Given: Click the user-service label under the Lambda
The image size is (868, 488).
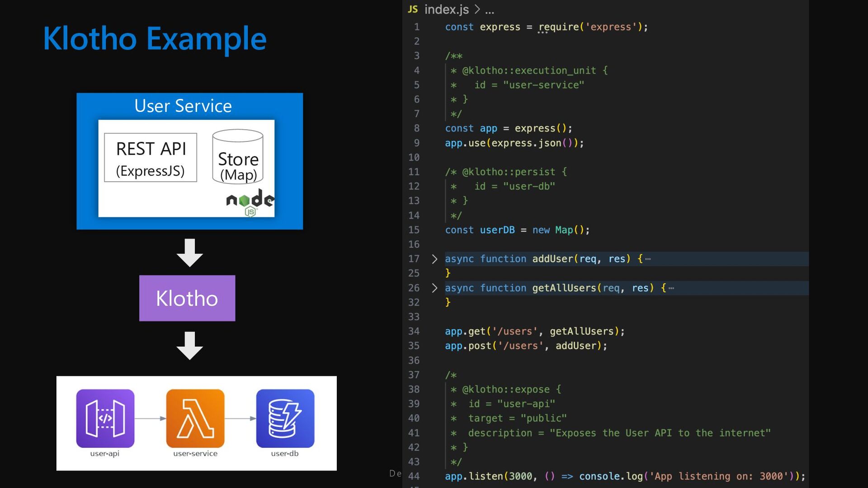Looking at the screenshot, I should (x=195, y=453).
